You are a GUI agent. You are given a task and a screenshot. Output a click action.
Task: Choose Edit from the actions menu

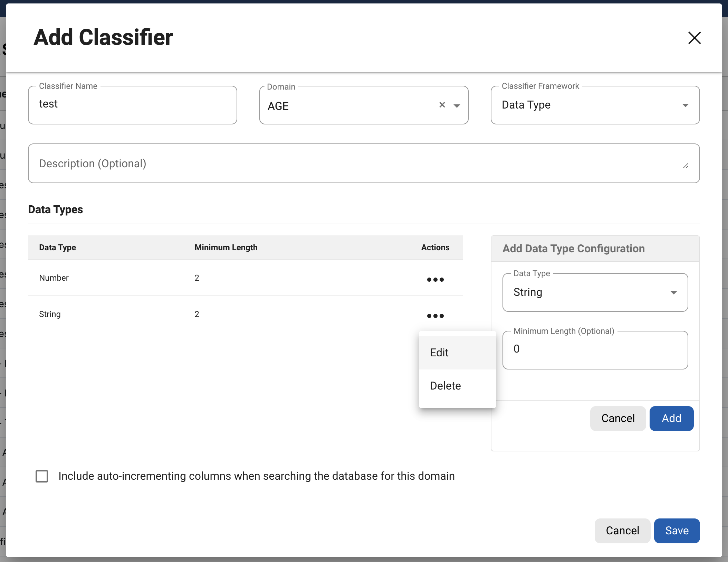439,352
